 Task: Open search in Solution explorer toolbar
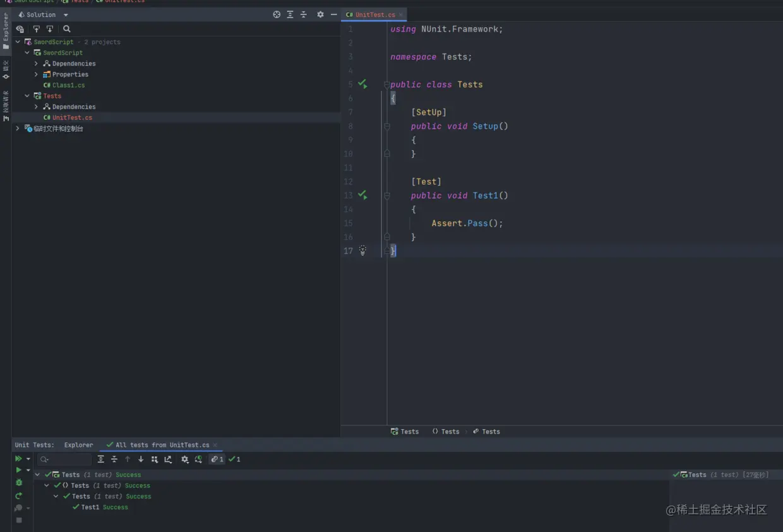point(67,29)
